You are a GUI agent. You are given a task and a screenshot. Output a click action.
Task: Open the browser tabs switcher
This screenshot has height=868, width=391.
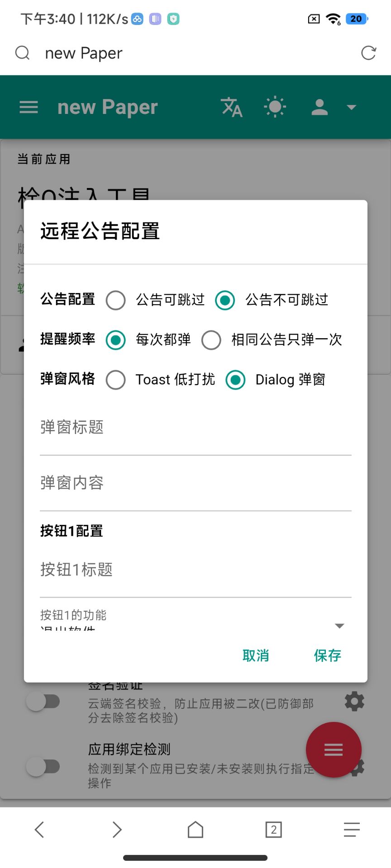(273, 830)
